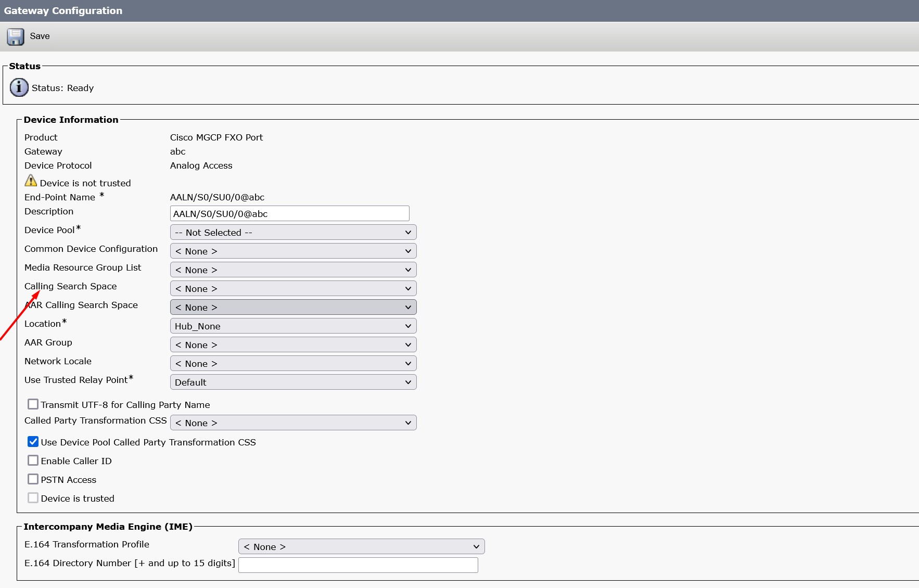
Task: Enable the Caller ID checkbox
Action: click(33, 460)
